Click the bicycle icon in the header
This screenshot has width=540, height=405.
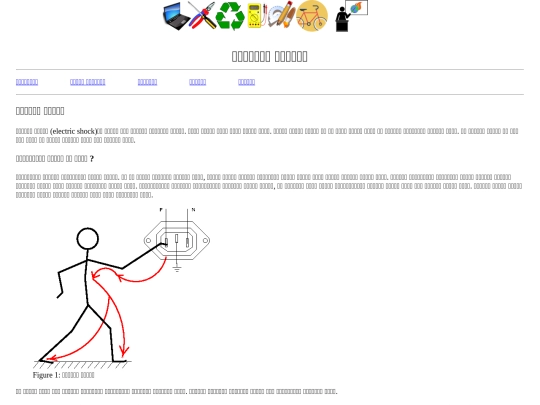(x=312, y=16)
